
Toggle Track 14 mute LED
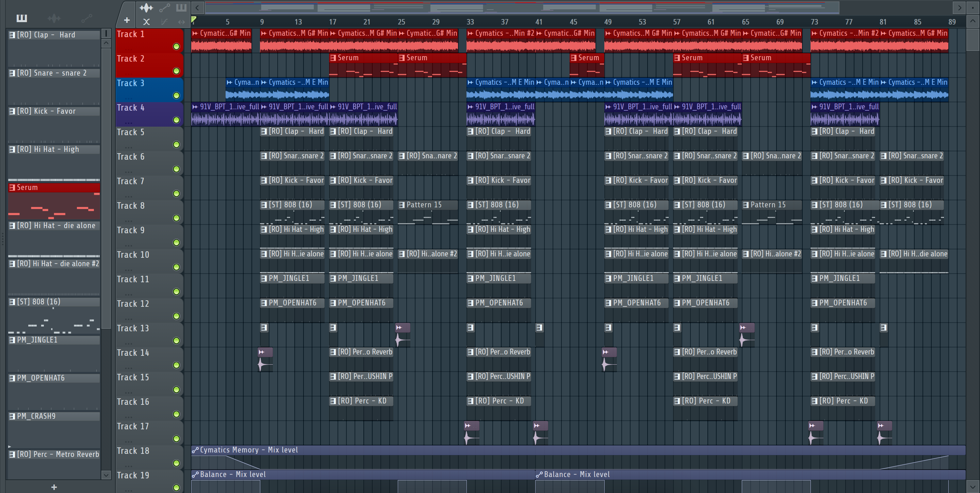[x=176, y=365]
